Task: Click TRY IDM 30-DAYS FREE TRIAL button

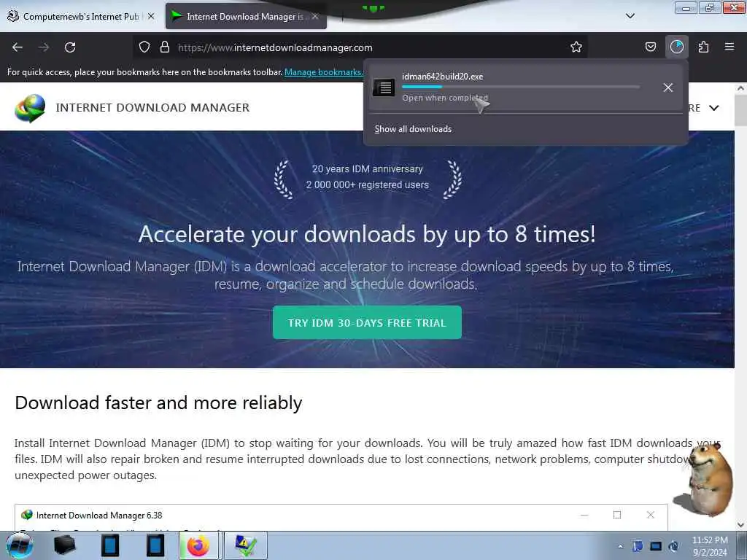Action: click(367, 322)
